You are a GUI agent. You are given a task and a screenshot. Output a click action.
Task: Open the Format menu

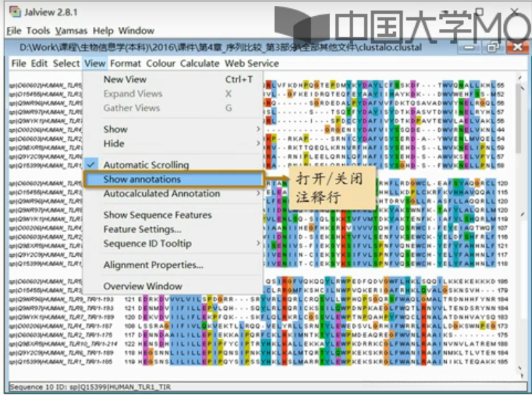[x=126, y=64]
